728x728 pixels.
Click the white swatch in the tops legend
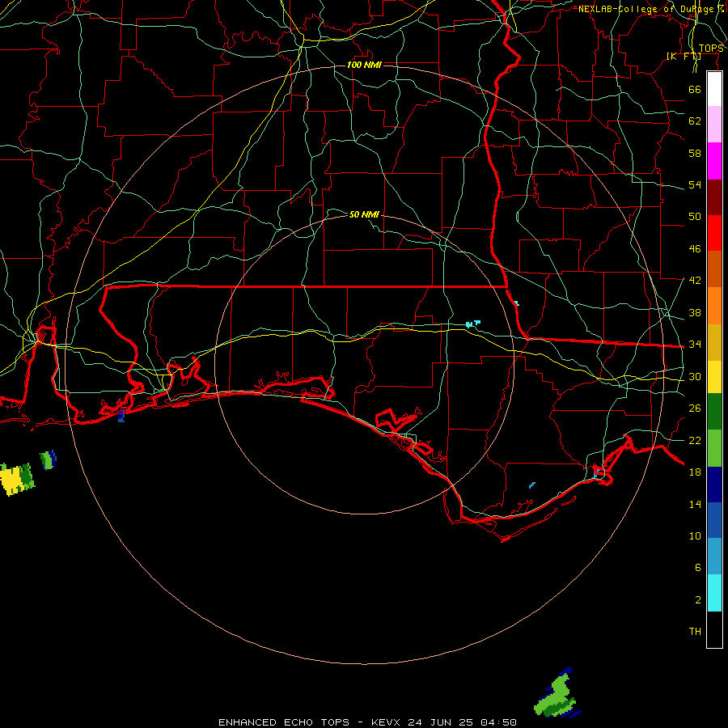click(714, 89)
